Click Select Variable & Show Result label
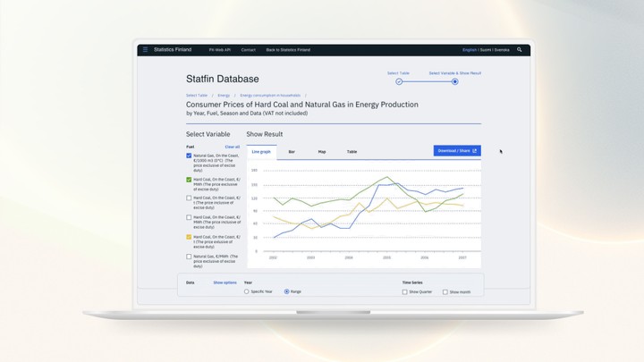Image resolution: width=644 pixels, height=362 pixels. (x=454, y=73)
